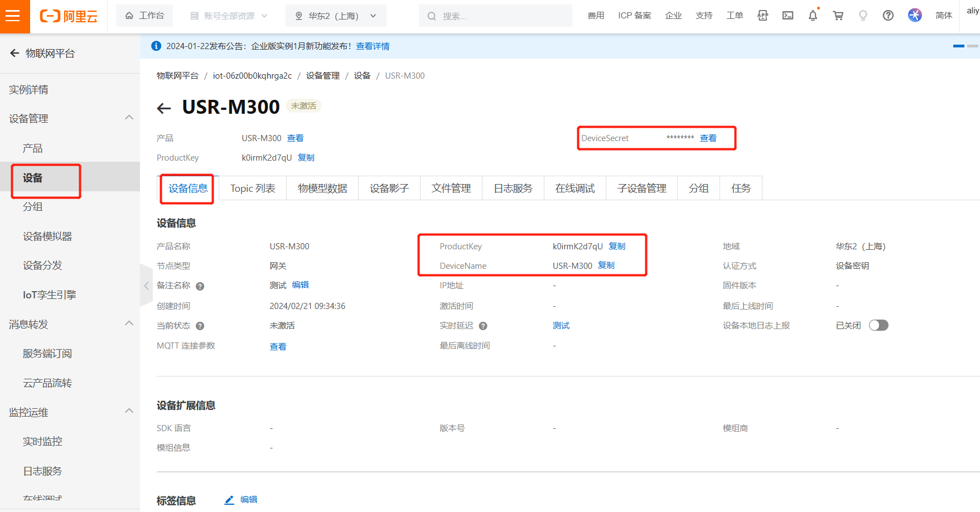Collapse the 设备管理 sidebar section

click(129, 118)
